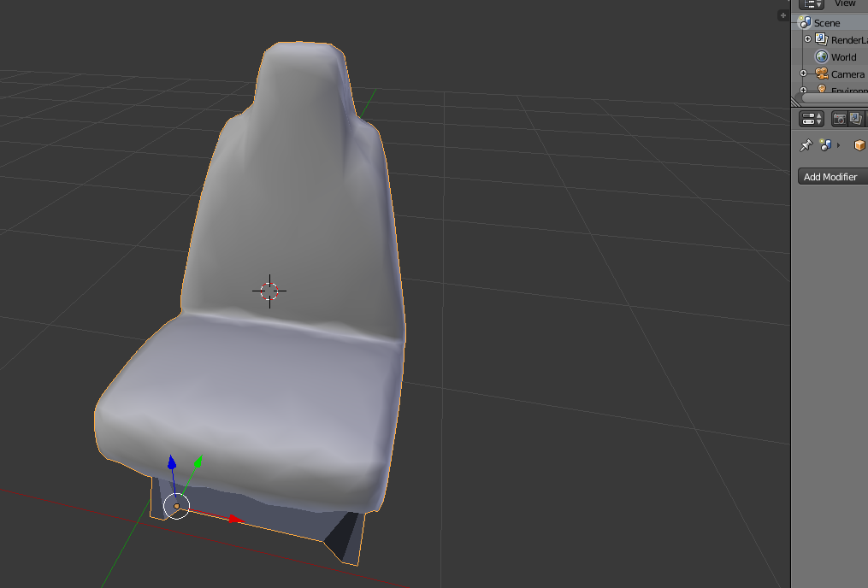The height and width of the screenshot is (588, 868).
Task: Select the Camera label in the outliner
Action: pos(847,74)
